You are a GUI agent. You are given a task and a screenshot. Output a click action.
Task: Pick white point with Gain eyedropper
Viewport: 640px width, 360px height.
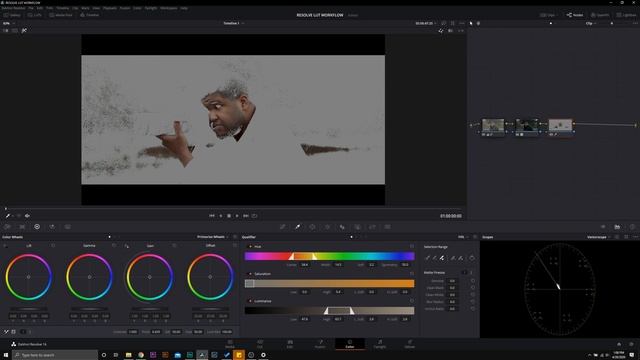(x=127, y=246)
